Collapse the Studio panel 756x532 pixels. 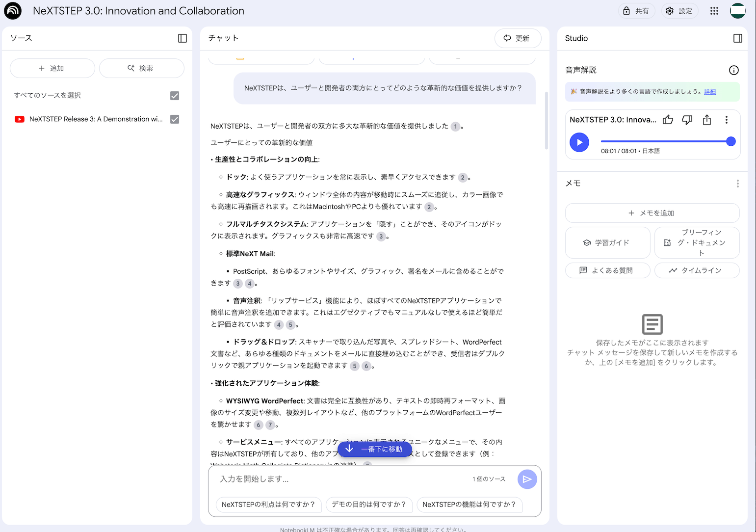click(738, 38)
